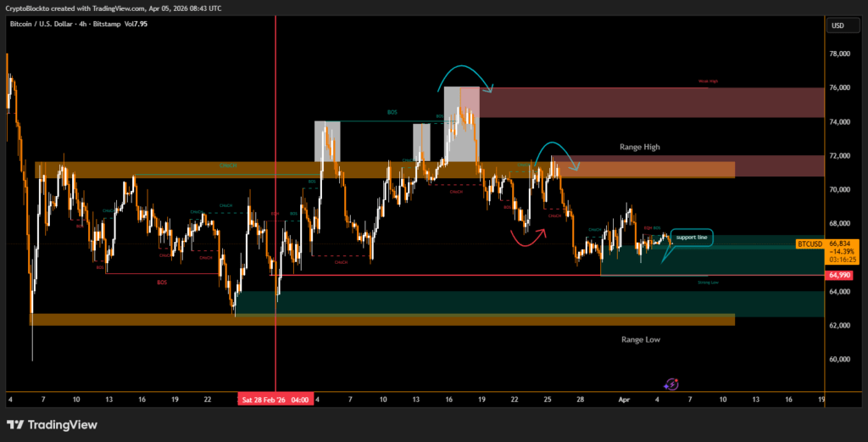Open the USD currency selector
The height and width of the screenshot is (442, 868).
(837, 25)
